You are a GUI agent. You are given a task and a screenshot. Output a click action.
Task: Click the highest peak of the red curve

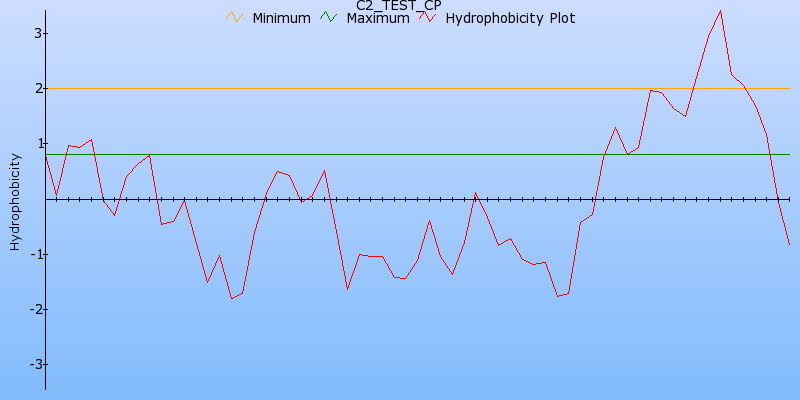tap(720, 10)
